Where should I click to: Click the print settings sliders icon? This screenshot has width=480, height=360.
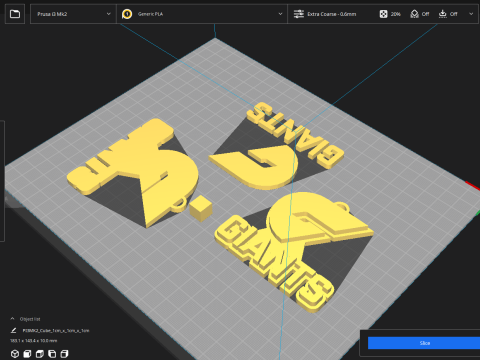(x=299, y=14)
